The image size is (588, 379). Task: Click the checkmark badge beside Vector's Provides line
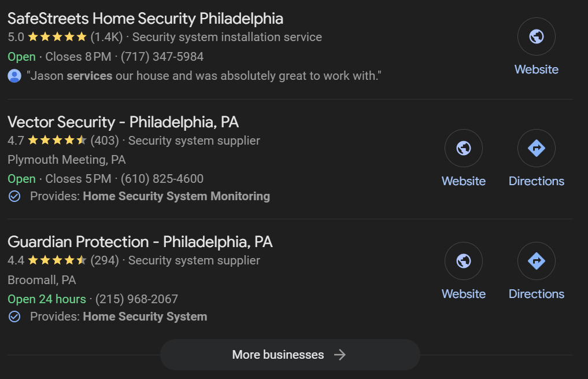[x=13, y=196]
